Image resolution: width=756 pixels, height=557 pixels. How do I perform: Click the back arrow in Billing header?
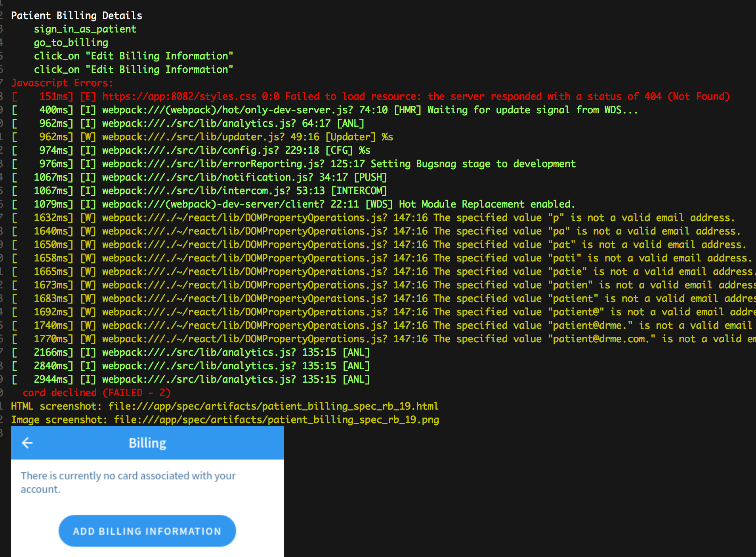(27, 443)
